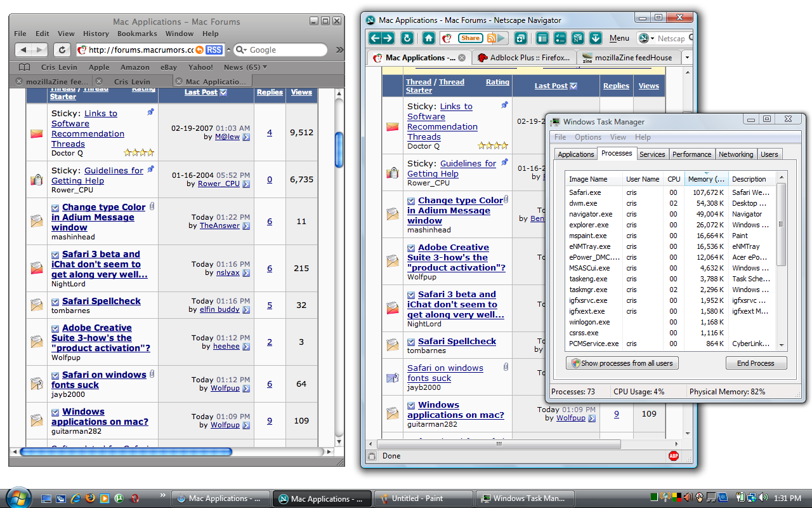Open a new tab with Netscape's plus icon
The width and height of the screenshot is (812, 508).
coord(520,38)
